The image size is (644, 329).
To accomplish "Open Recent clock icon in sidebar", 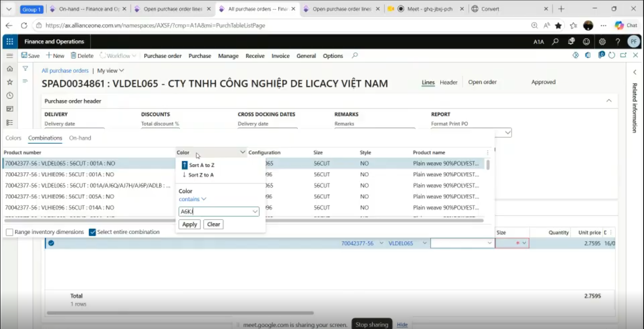I will pos(10,95).
